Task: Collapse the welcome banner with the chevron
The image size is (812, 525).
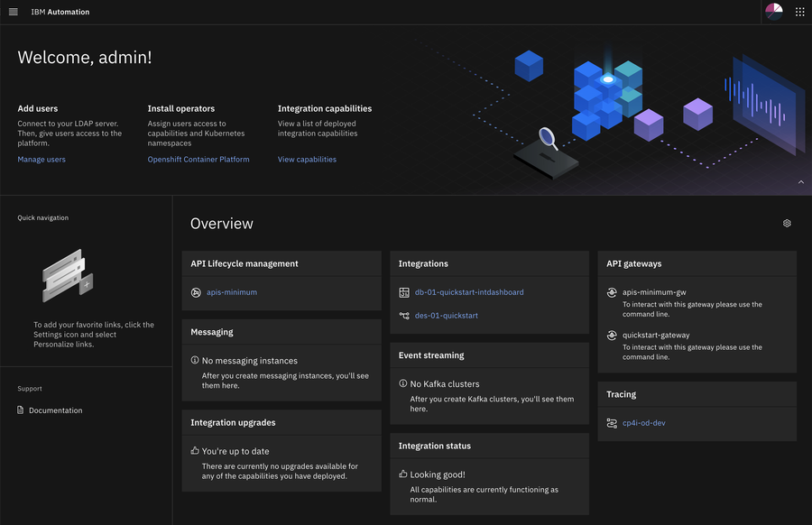Action: pyautogui.click(x=800, y=181)
